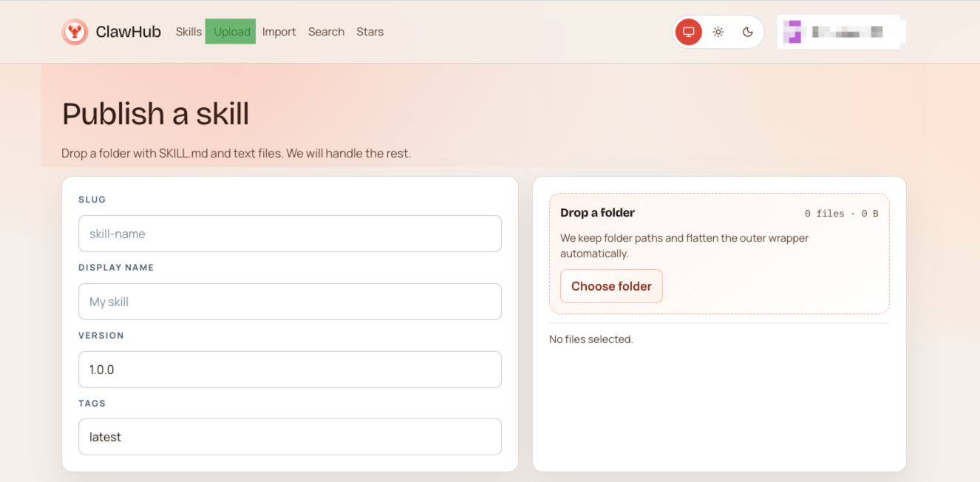Click the No files selected text

(x=591, y=339)
